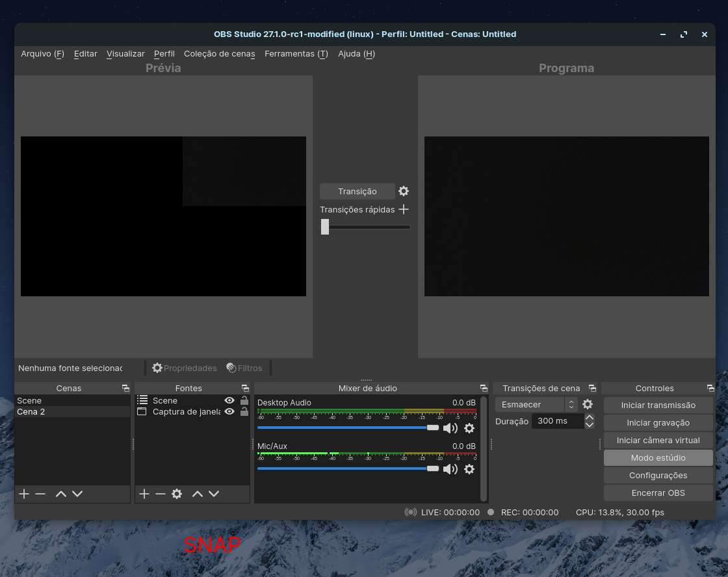The width and height of the screenshot is (728, 577).
Task: Click the Propriedades button
Action: (x=185, y=368)
